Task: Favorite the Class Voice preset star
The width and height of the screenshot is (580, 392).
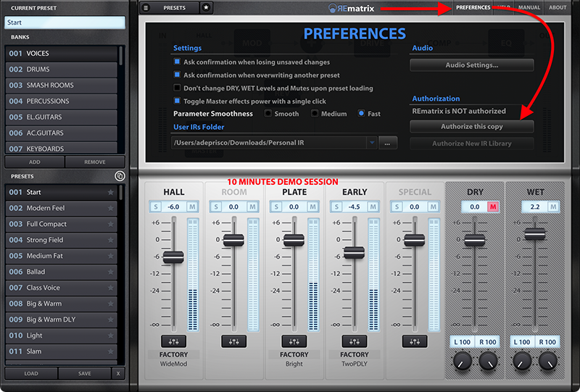Action: pos(110,288)
